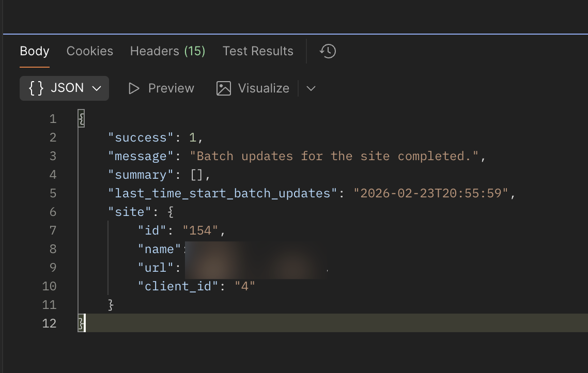
Task: Click line number 12 in the gutter
Action: click(50, 323)
